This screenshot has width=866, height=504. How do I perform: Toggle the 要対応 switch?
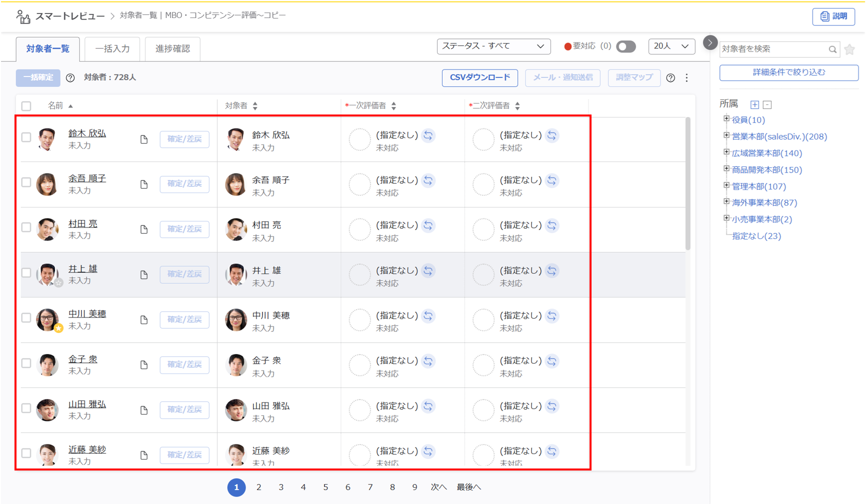(625, 46)
